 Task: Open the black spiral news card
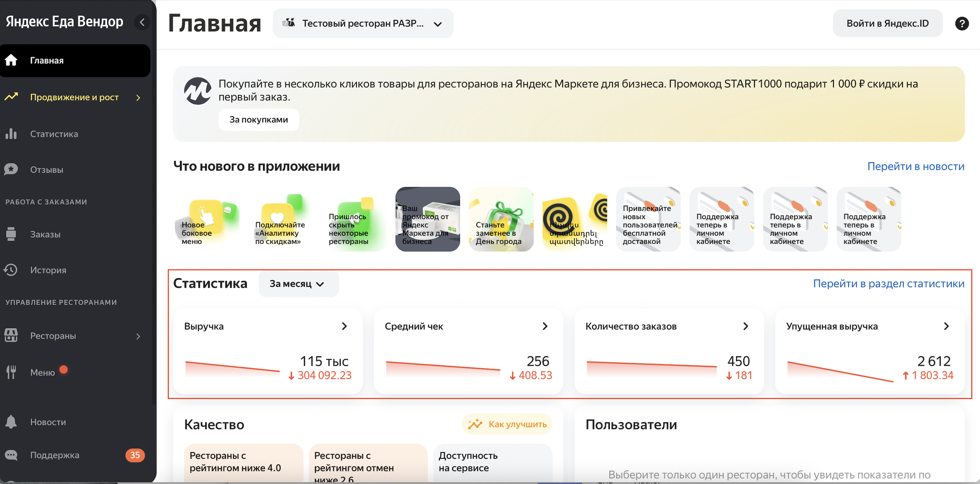coord(575,219)
